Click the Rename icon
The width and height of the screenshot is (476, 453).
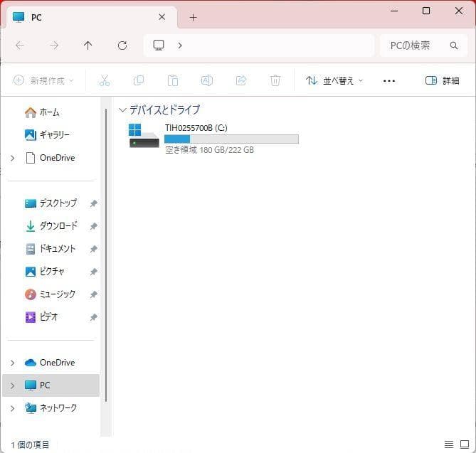(207, 80)
